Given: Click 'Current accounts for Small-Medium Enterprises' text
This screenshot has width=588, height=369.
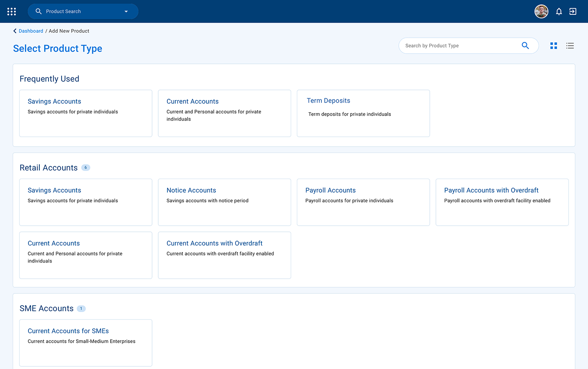Looking at the screenshot, I should (82, 341).
